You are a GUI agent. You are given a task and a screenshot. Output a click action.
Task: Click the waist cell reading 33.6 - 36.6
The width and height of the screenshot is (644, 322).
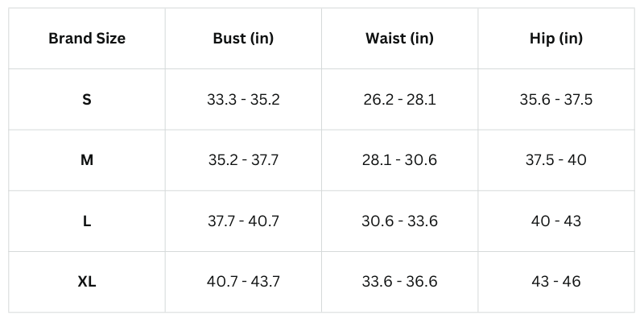tap(399, 282)
